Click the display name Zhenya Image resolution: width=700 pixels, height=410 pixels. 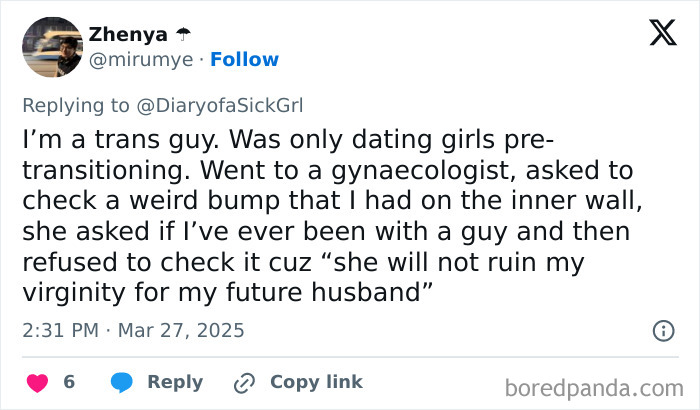point(128,35)
